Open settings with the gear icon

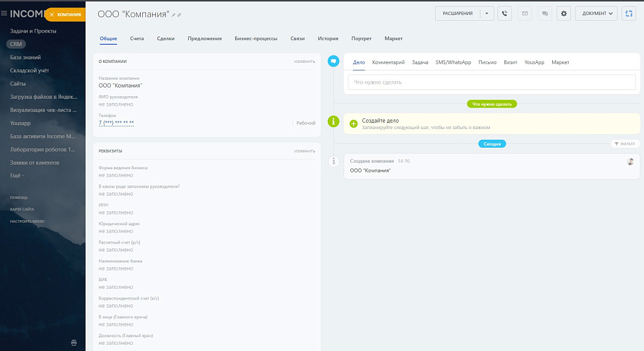point(564,13)
